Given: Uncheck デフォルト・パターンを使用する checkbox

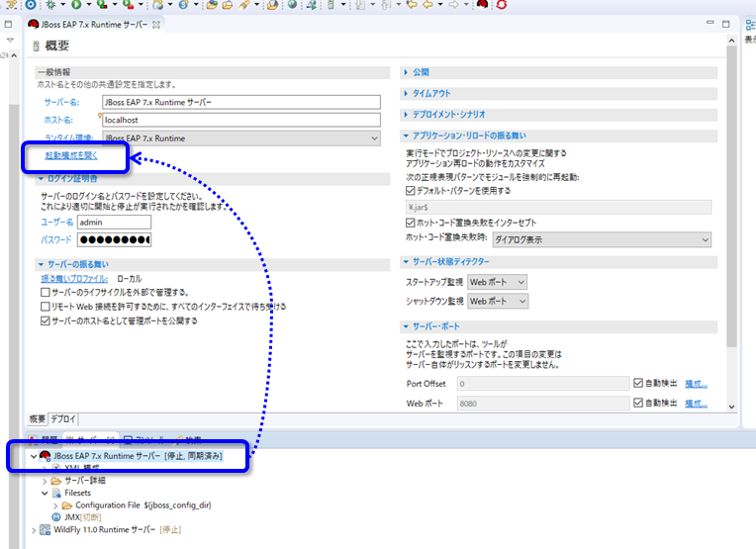Looking at the screenshot, I should pos(411,191).
